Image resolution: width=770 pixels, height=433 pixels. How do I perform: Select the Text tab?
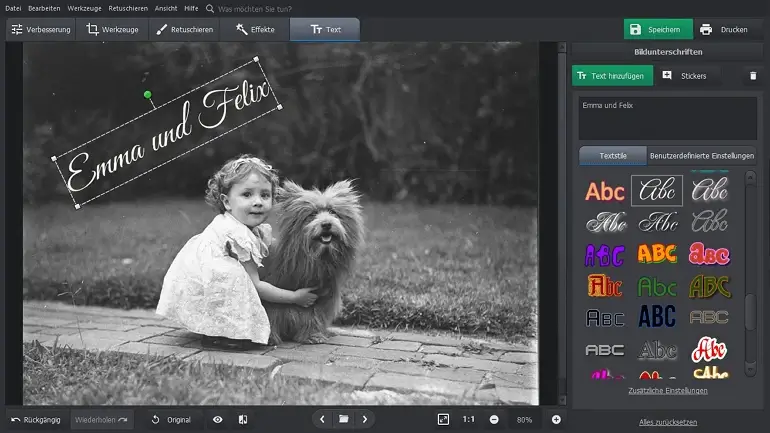pyautogui.click(x=325, y=29)
